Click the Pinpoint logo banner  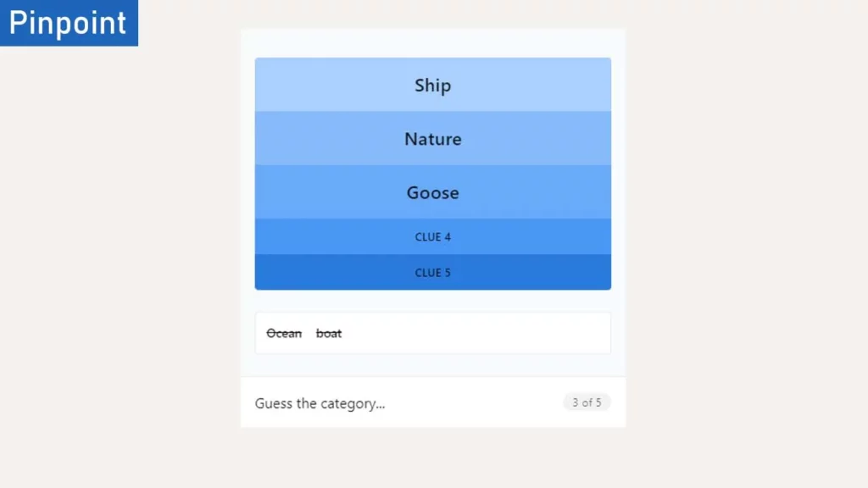tap(69, 23)
